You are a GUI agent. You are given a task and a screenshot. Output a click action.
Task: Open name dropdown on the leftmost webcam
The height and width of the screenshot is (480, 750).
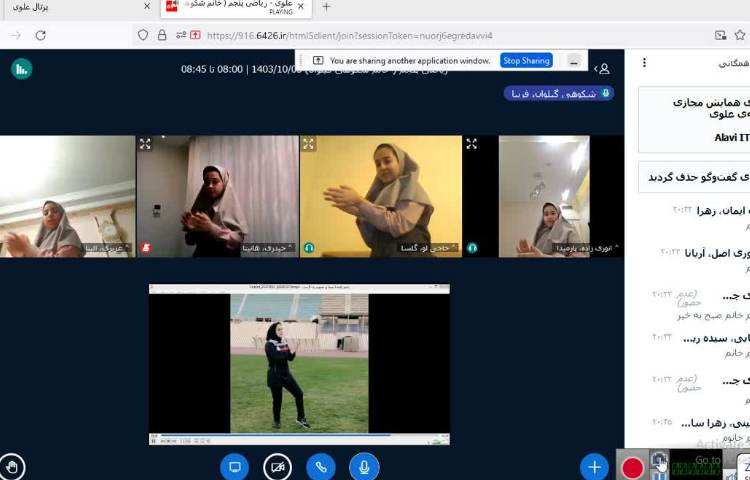tap(107, 248)
